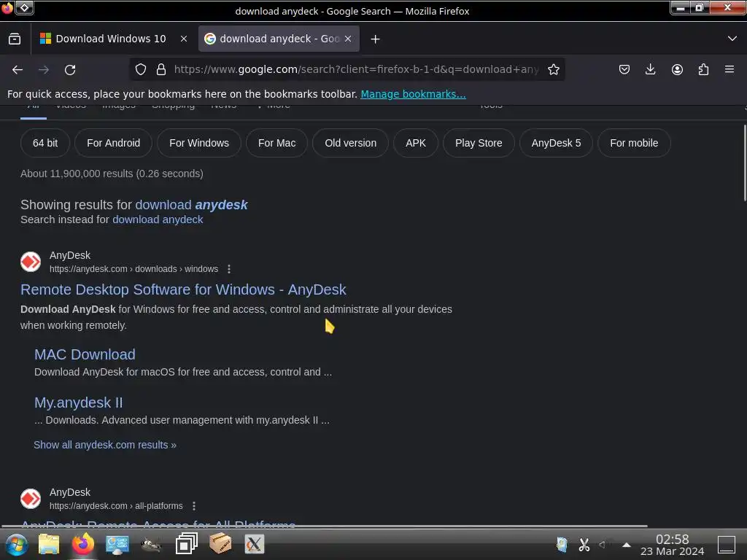Open the Firefox account icon
The height and width of the screenshot is (560, 747).
677,69
